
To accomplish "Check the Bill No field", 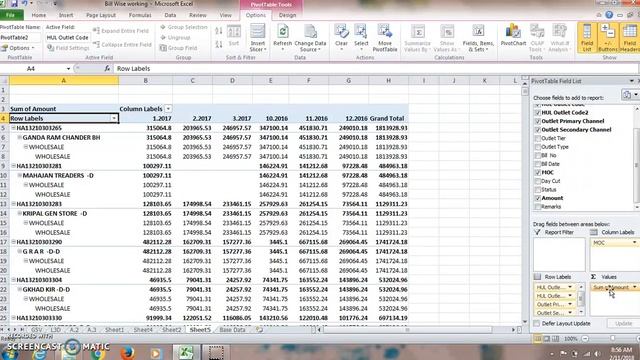I will point(538,156).
